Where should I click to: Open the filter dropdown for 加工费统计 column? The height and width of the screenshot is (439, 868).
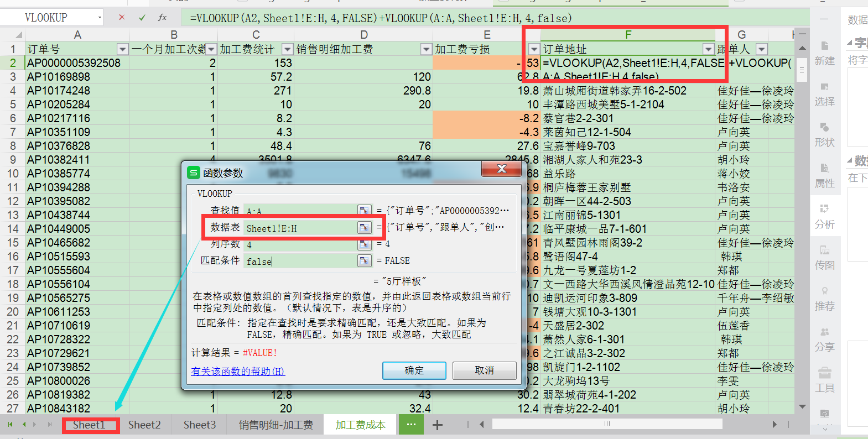287,49
